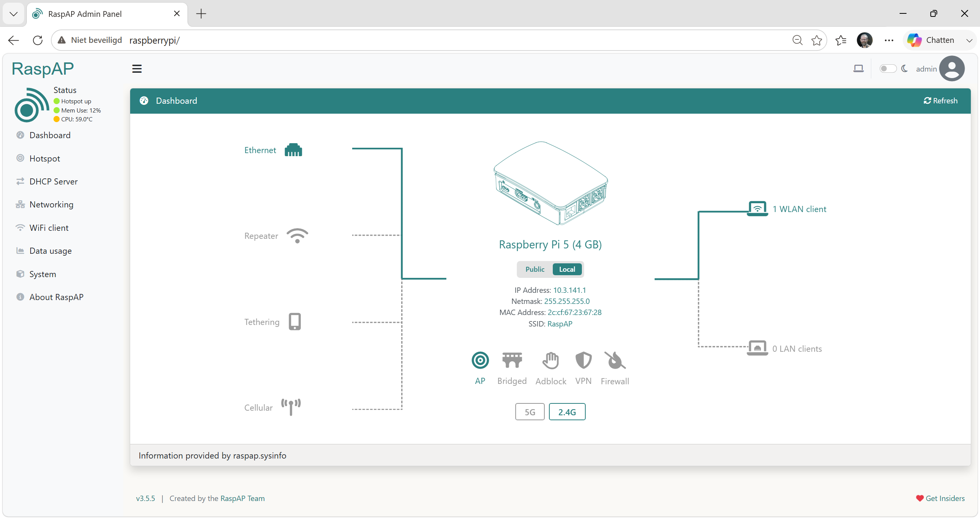Click the AP target icon
This screenshot has width=980, height=519.
point(480,360)
